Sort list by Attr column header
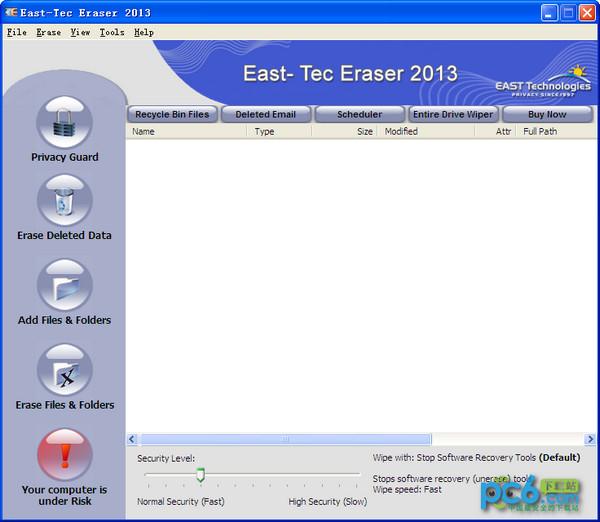Viewport: 600px width, 522px height. (x=496, y=131)
